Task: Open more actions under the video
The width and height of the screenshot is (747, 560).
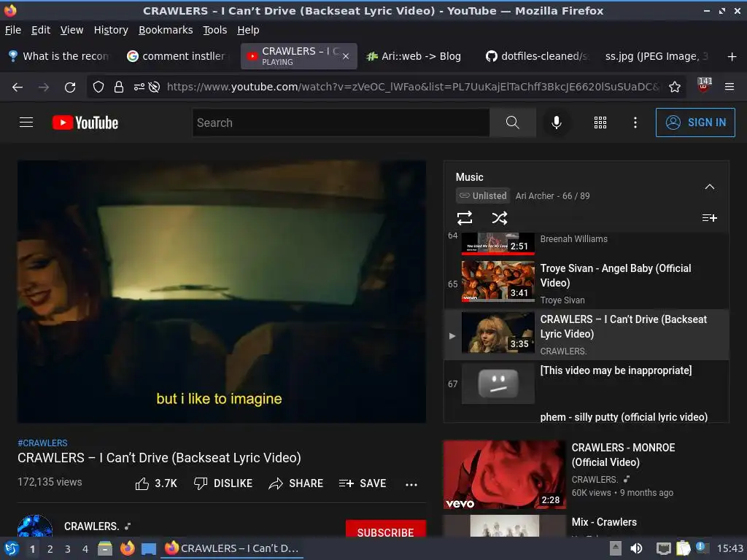Action: pos(411,484)
